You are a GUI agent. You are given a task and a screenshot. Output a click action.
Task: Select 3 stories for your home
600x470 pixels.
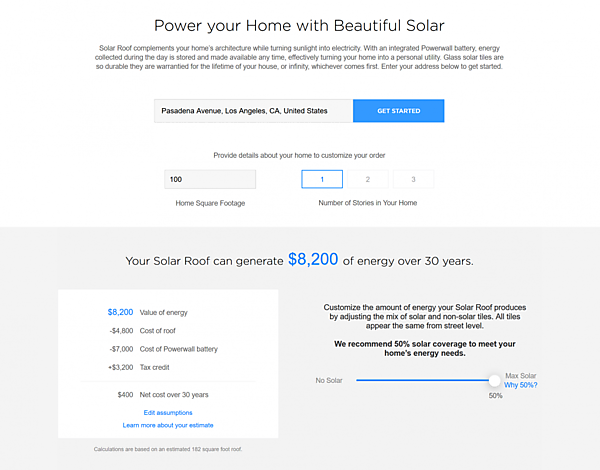click(413, 179)
